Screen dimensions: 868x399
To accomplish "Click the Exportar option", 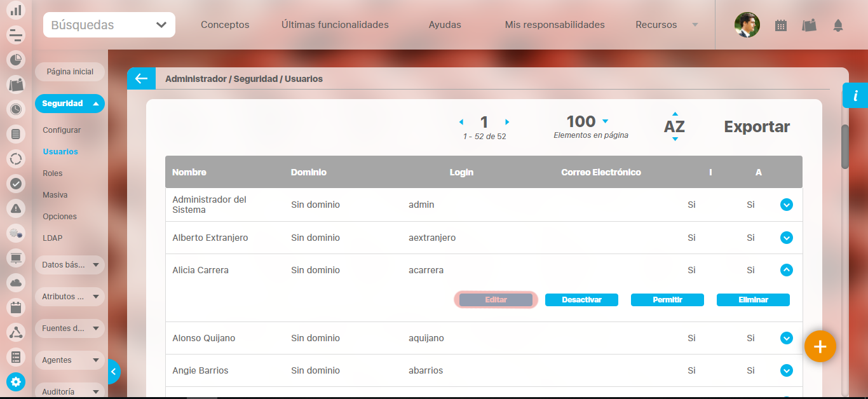I will 757,127.
